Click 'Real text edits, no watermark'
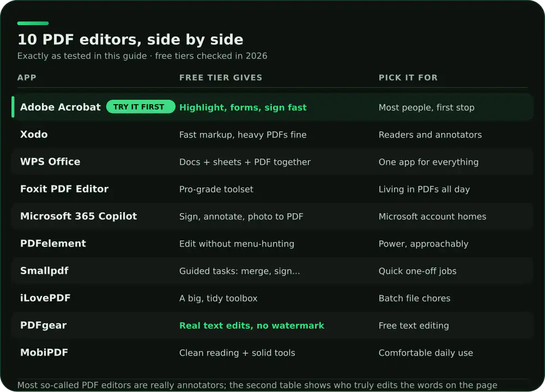The image size is (545, 392). pos(252,325)
